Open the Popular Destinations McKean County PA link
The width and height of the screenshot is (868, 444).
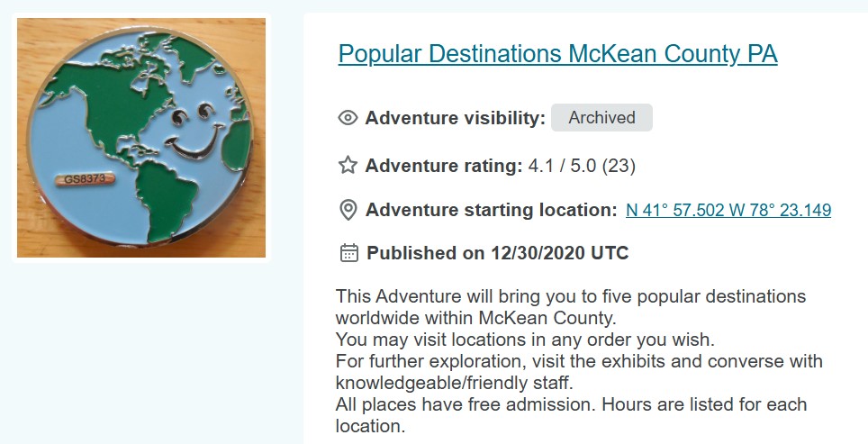[x=557, y=54]
